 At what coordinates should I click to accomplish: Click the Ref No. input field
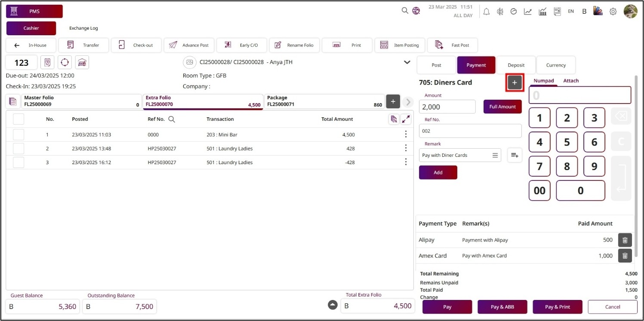tap(470, 131)
